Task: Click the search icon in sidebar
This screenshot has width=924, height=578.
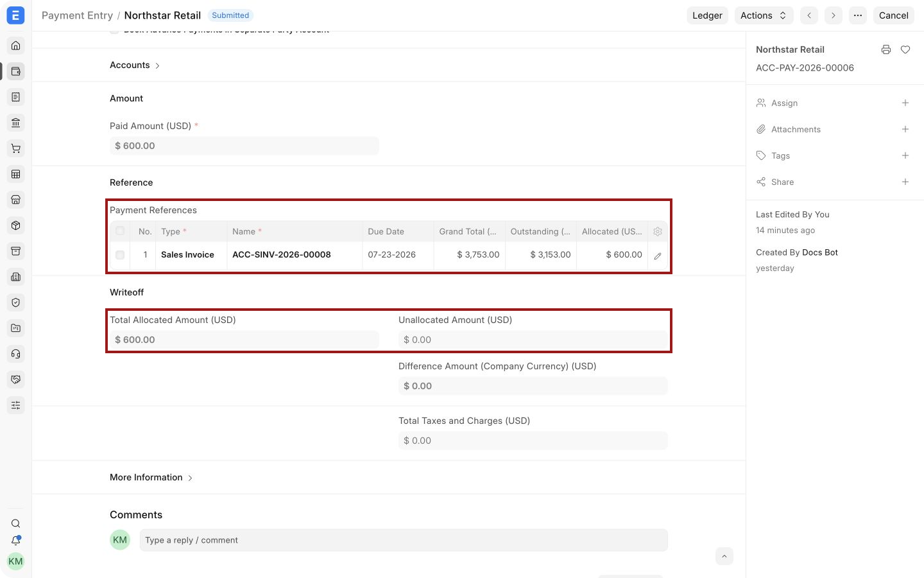Action: (16, 523)
